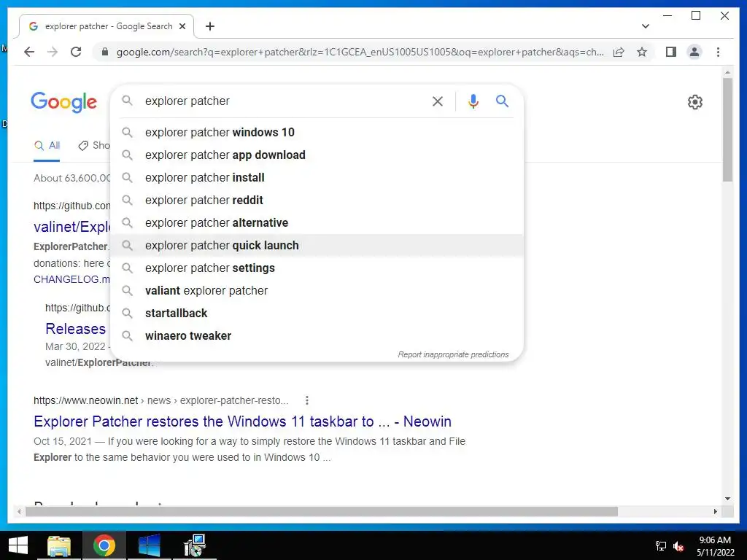
Task: Choose suggestion explorer patcher app download
Action: (317, 155)
